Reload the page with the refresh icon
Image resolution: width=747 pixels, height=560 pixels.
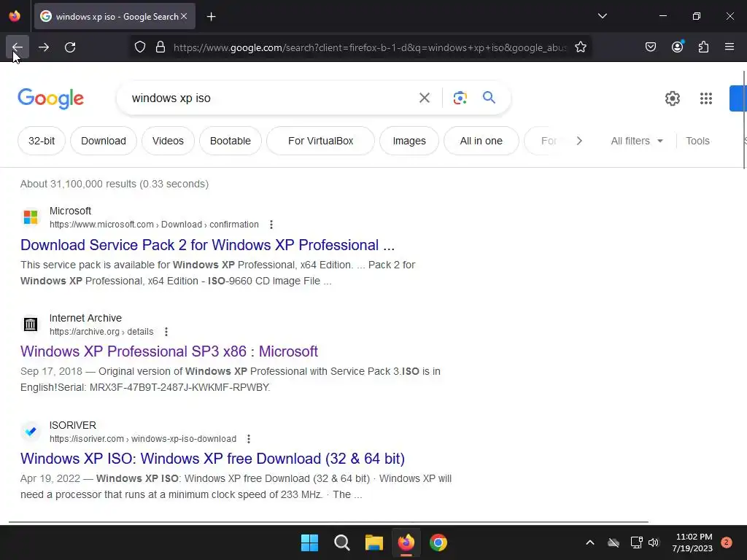pos(70,47)
